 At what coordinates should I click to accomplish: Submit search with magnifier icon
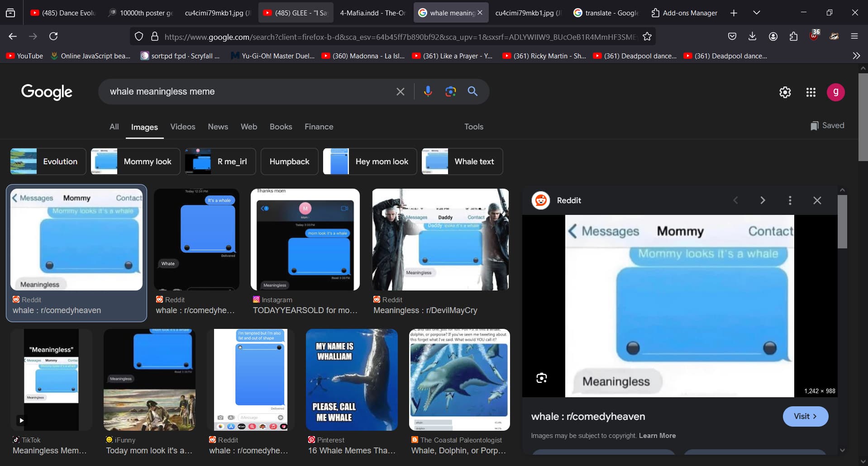pyautogui.click(x=472, y=91)
